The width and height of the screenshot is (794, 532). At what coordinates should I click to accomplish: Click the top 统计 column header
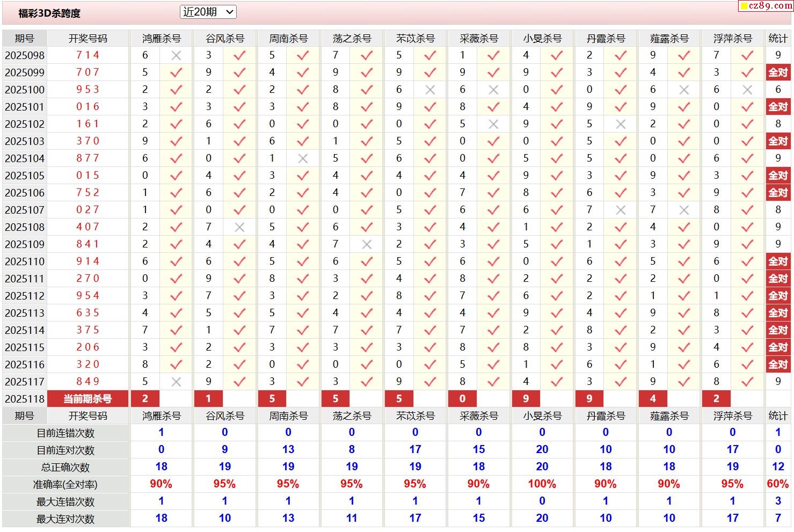[x=778, y=38]
